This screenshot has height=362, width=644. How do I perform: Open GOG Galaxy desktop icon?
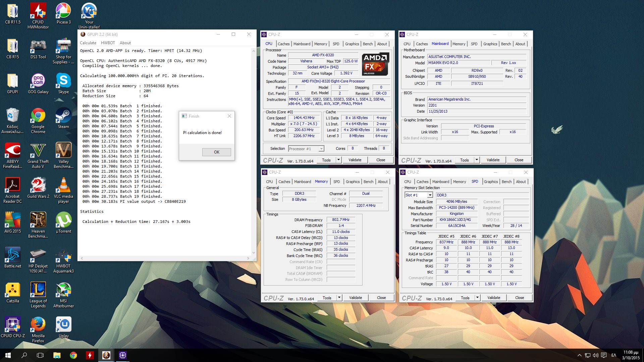(38, 83)
